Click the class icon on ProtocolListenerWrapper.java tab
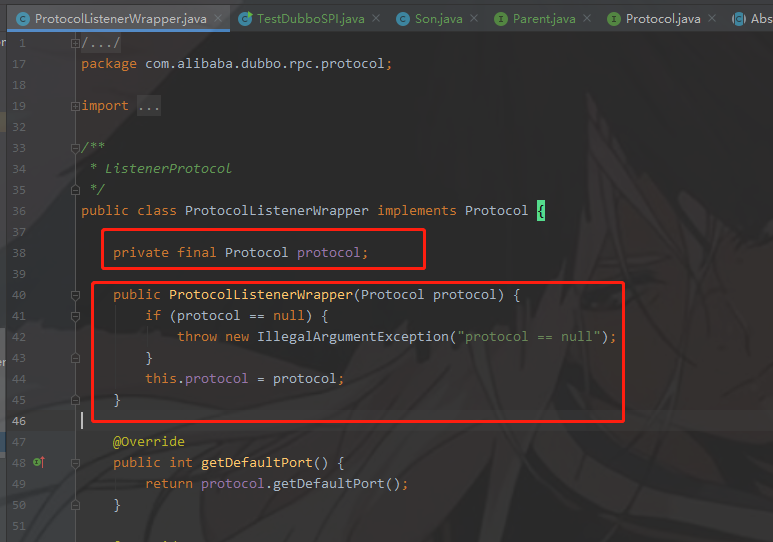The width and height of the screenshot is (773, 542). click(23, 19)
